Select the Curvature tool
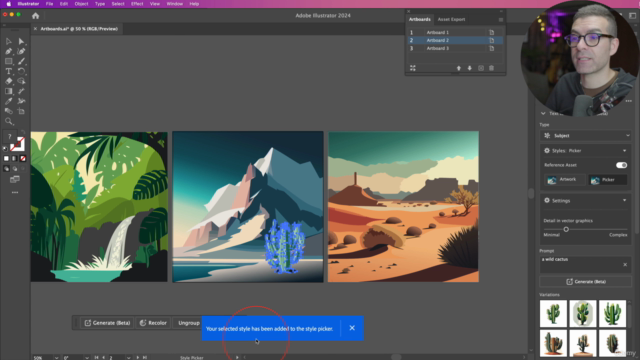This screenshot has height=360, width=640. pos(21,51)
